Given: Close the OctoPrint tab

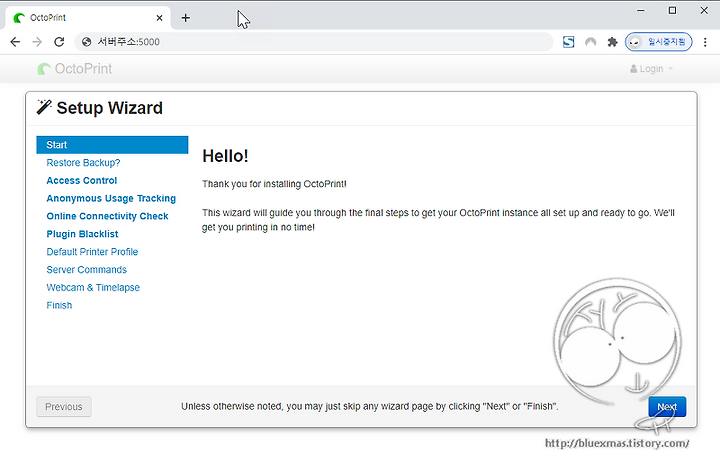Looking at the screenshot, I should (159, 18).
